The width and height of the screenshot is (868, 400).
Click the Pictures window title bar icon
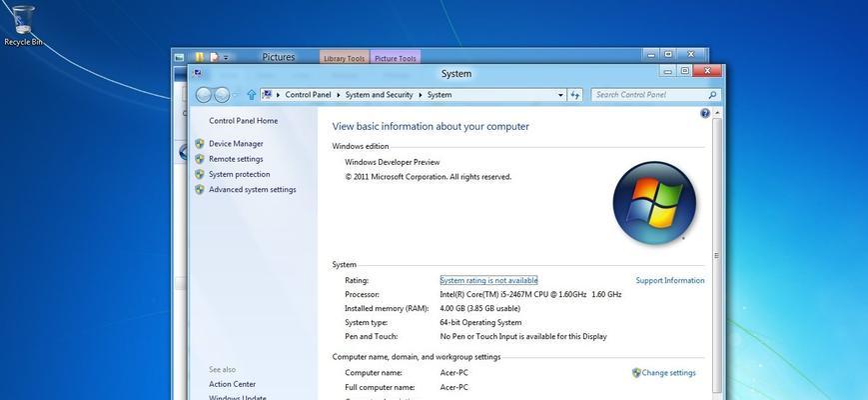tap(179, 57)
